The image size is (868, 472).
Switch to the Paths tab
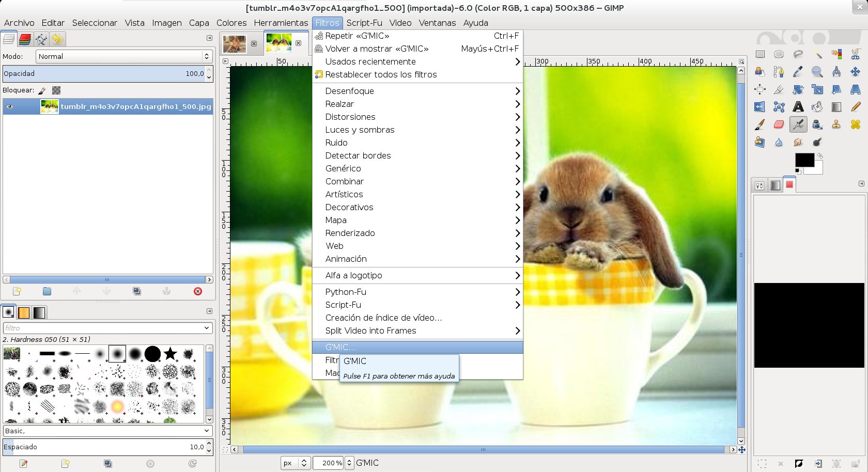[x=41, y=39]
